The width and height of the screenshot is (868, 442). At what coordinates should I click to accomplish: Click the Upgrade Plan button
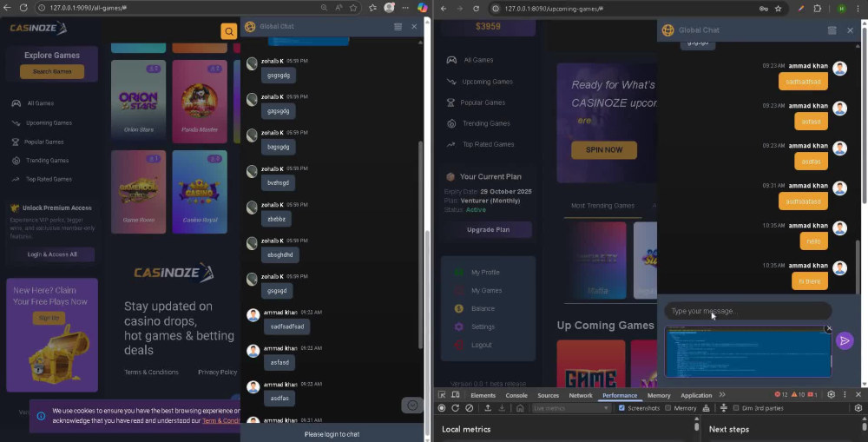coord(488,229)
